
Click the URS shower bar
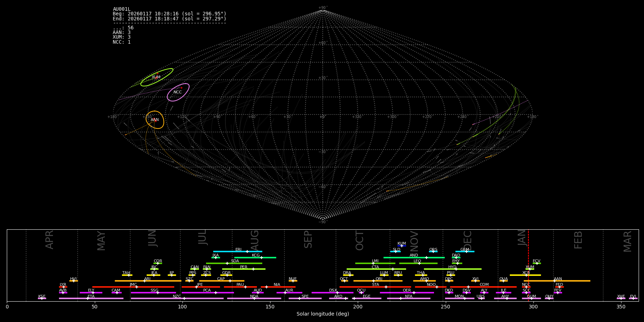click(x=481, y=298)
